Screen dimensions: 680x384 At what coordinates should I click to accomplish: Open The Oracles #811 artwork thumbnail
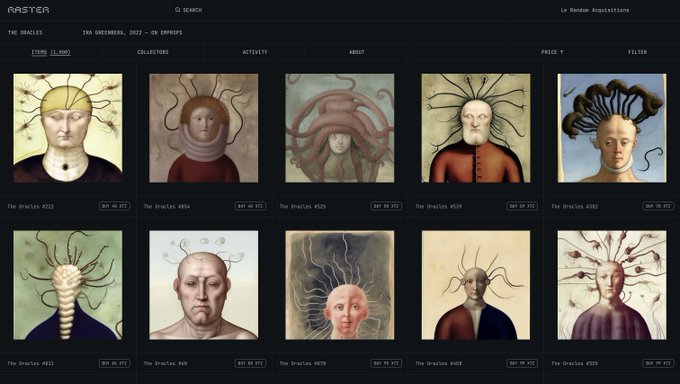68,285
